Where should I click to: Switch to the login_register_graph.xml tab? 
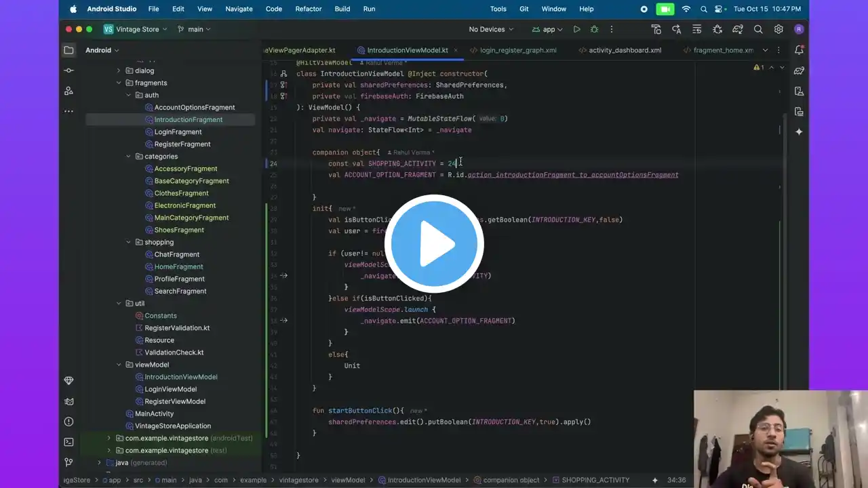click(x=517, y=50)
